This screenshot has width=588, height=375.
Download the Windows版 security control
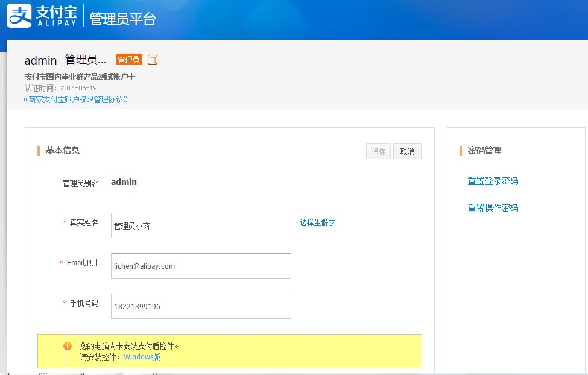[142, 357]
